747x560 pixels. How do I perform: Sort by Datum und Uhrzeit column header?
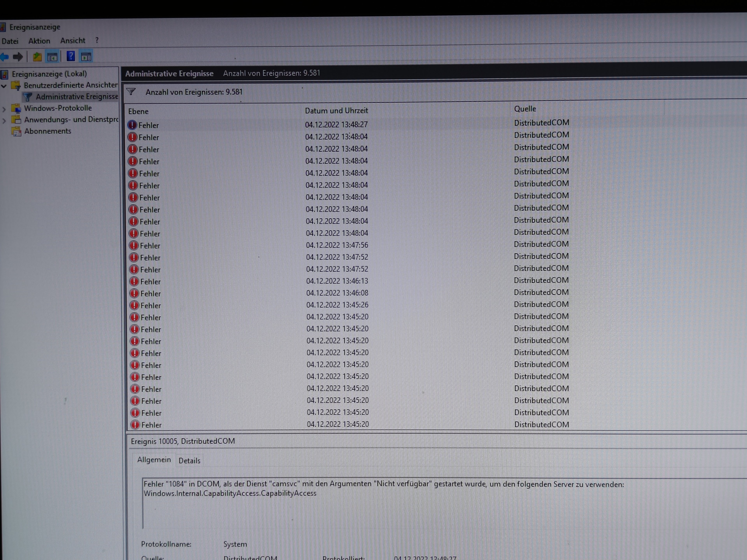[x=336, y=111]
